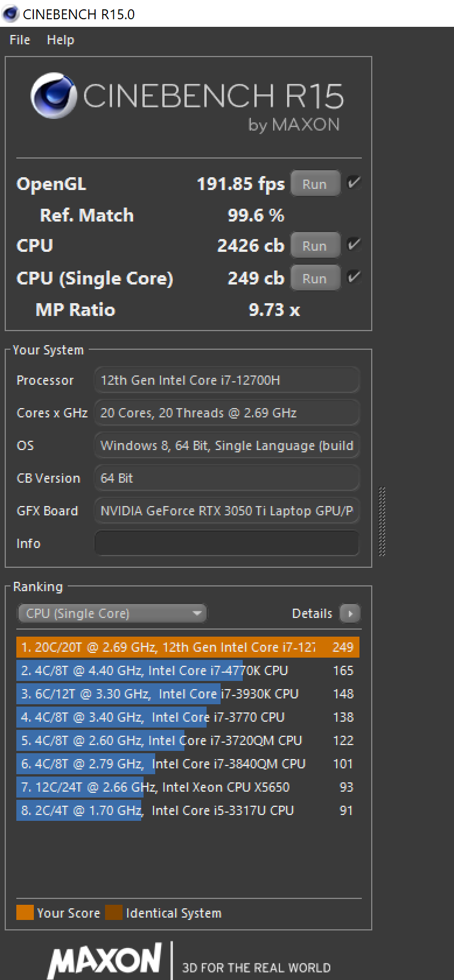Toggle the CPU test checkbox
The image size is (454, 980).
353,244
